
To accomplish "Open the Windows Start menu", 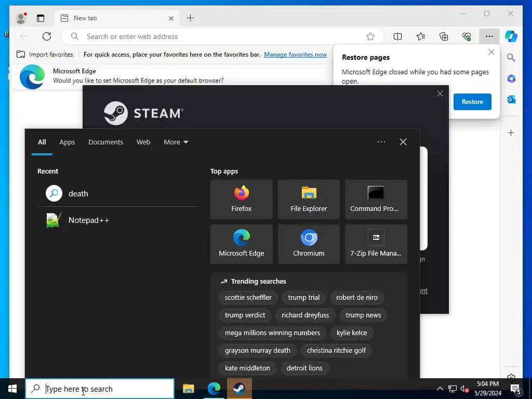I will (12, 389).
